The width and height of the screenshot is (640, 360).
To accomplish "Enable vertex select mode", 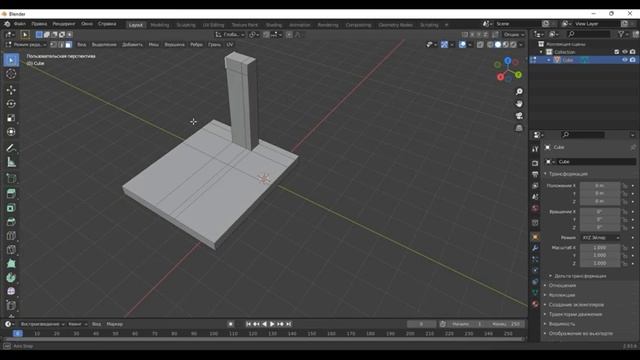I will [x=53, y=44].
